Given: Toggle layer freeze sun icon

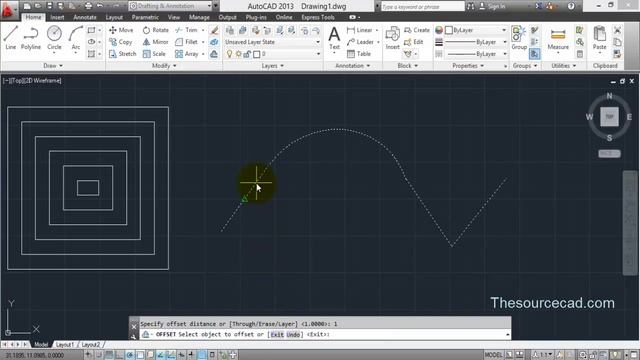Looking at the screenshot, I should pyautogui.click(x=238, y=54).
